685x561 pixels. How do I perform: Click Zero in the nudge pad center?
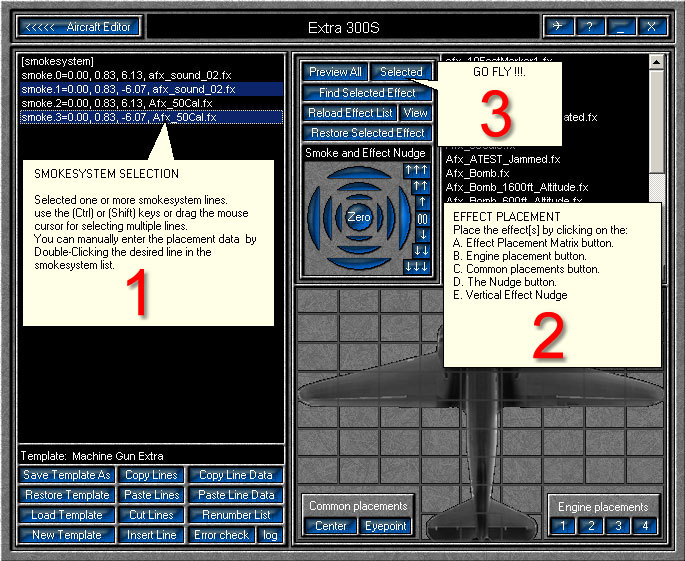click(358, 217)
